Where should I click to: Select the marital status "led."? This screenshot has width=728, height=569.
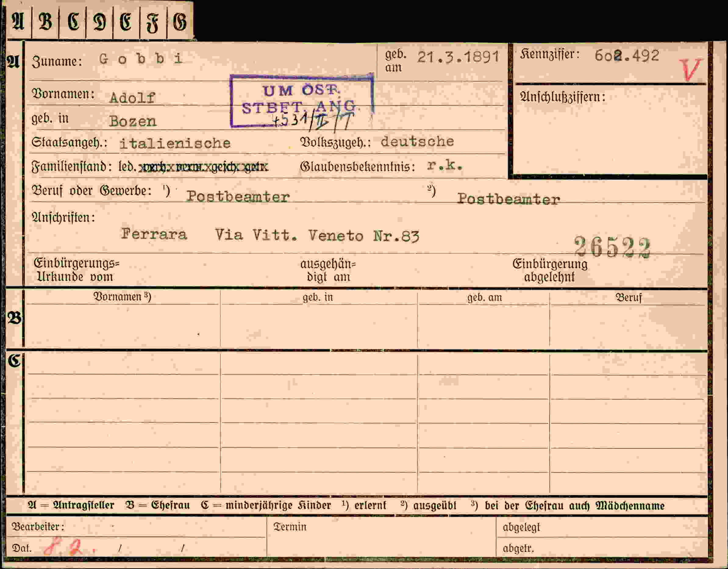tap(127, 166)
